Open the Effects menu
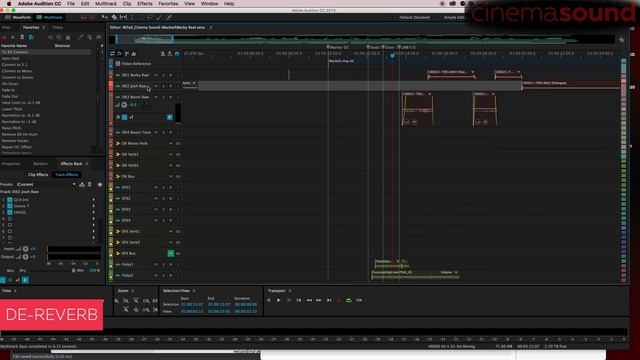The height and width of the screenshot is (360, 640). (144, 4)
